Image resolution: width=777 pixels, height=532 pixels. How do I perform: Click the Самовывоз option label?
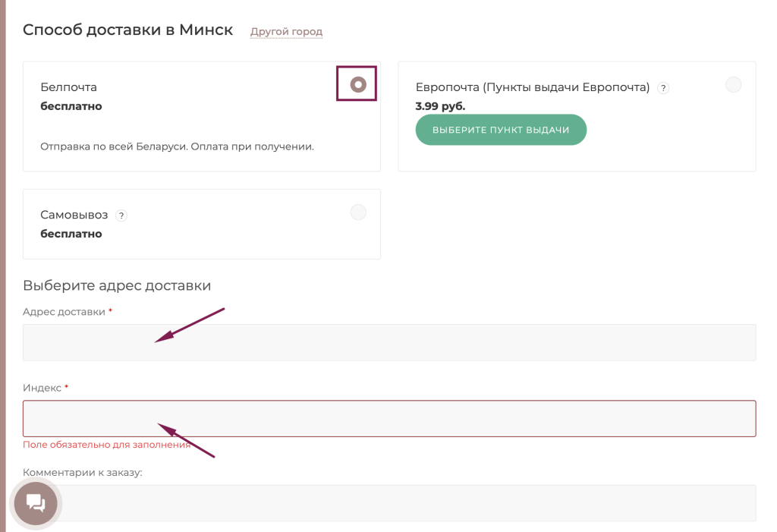[x=74, y=215]
